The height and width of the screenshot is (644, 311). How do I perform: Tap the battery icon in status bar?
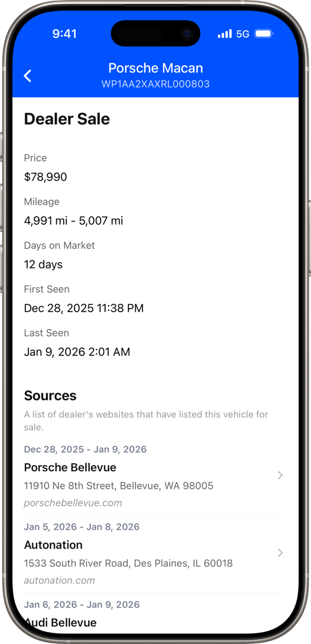(x=264, y=33)
